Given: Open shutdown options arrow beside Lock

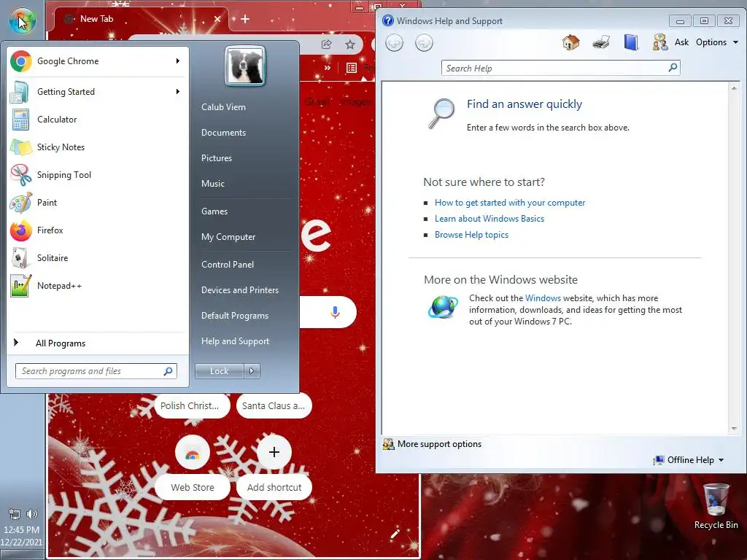Looking at the screenshot, I should 252,371.
